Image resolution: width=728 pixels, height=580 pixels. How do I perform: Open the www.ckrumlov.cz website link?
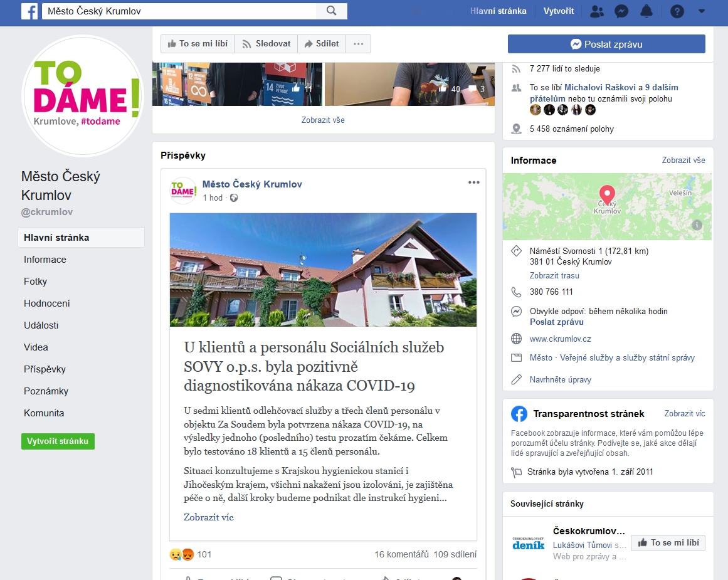[561, 339]
